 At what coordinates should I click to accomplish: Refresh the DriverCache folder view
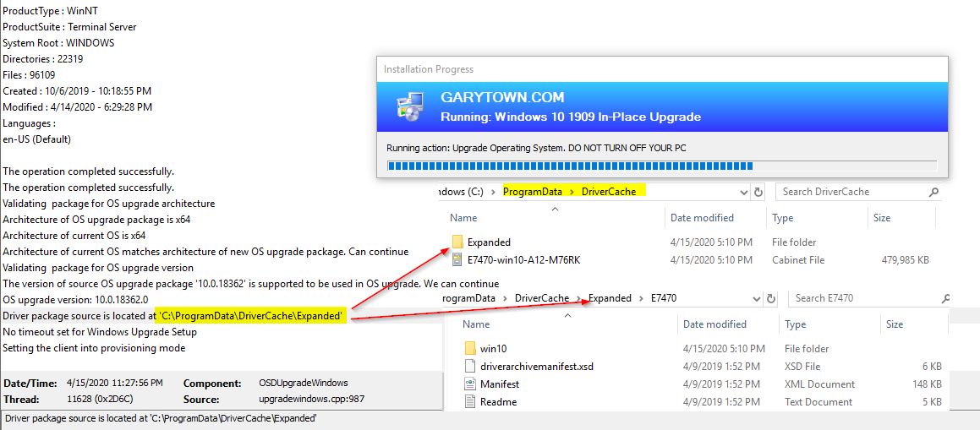click(x=758, y=192)
